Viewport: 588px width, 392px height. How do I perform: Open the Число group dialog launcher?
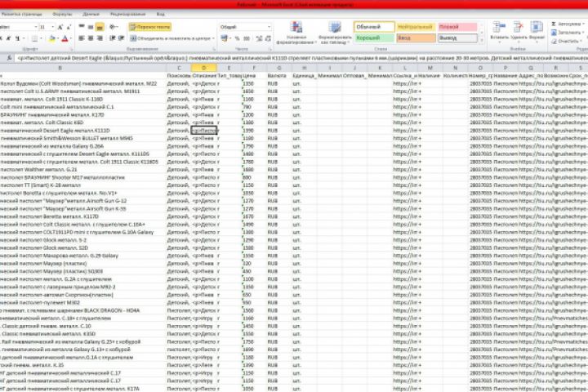coord(269,49)
